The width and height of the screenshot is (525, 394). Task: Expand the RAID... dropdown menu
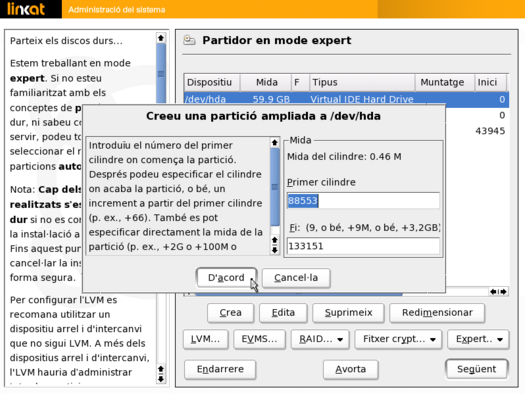coord(320,339)
